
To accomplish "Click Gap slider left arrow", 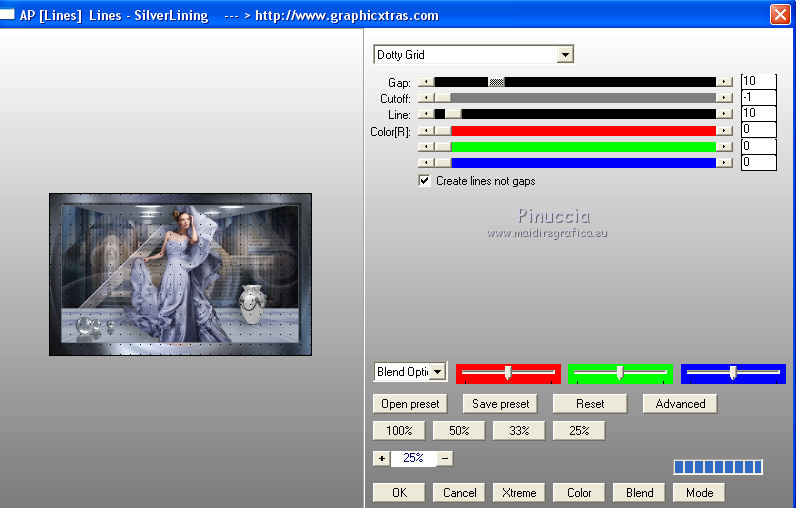I will pos(426,82).
